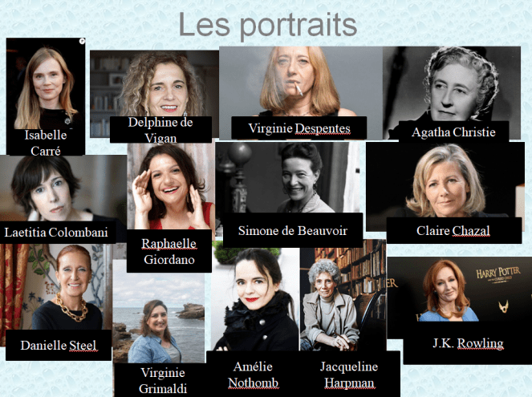Click the Laetitia Colombani name label
This screenshot has width=532, height=397.
[x=56, y=233]
